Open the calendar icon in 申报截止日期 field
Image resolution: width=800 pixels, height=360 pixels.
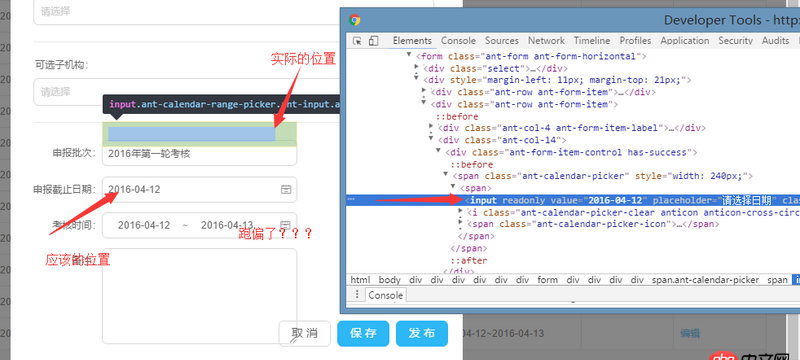tap(286, 190)
